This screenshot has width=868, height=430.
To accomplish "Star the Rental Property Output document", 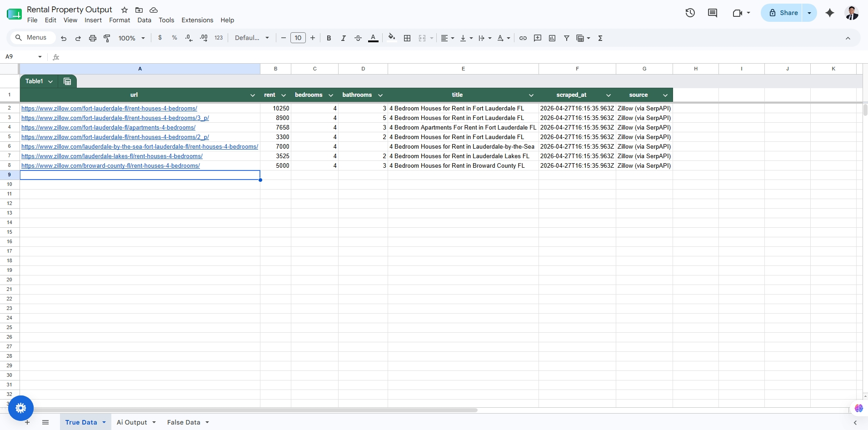I will click(x=125, y=10).
